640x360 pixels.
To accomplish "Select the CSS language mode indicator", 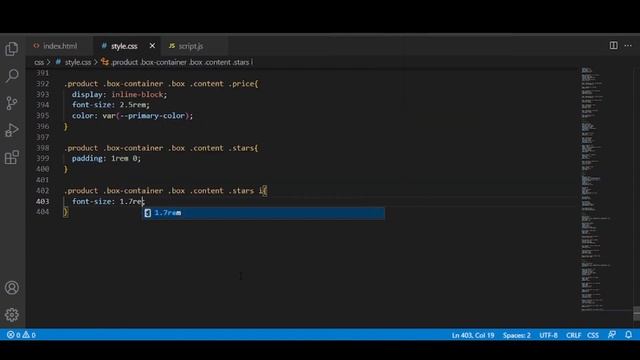I will [593, 335].
